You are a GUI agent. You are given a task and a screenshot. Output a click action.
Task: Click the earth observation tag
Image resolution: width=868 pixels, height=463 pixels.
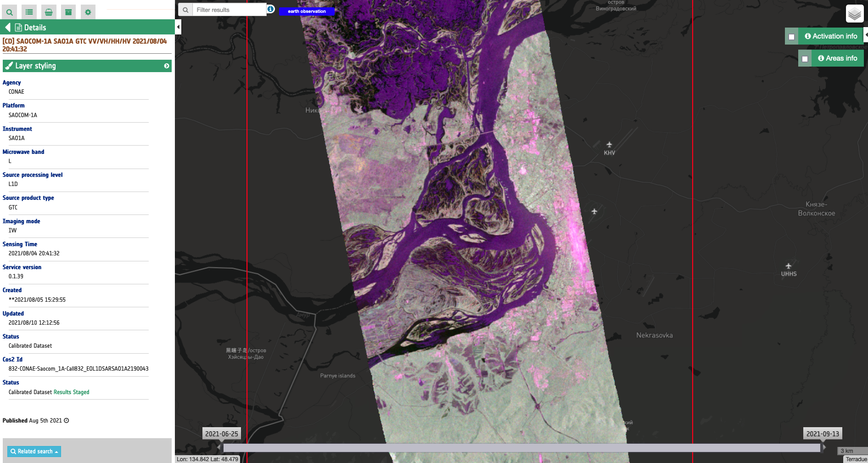tap(307, 11)
